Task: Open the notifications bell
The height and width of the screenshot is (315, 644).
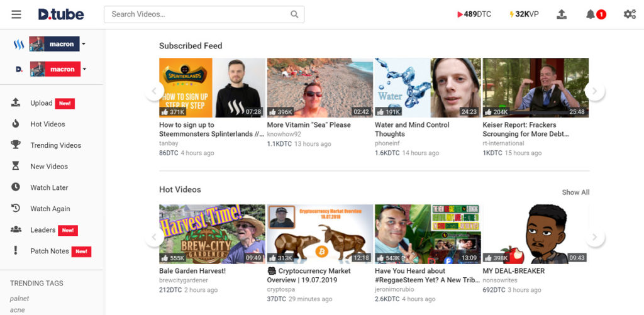Action: point(591,14)
